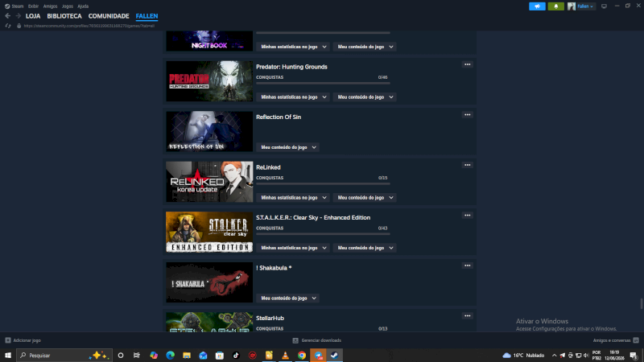
Task: Expand Predator's Meu conteúdo do jogo dropdown
Action: (x=365, y=97)
